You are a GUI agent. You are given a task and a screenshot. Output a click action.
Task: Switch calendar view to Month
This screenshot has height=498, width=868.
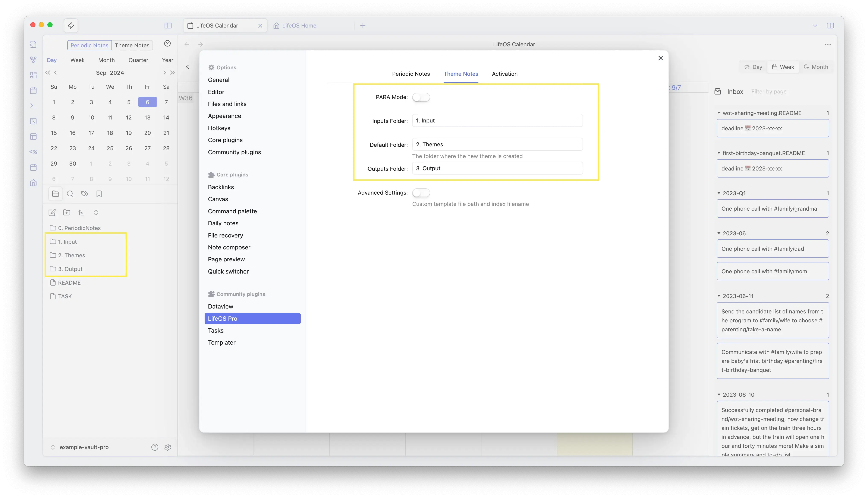point(816,67)
